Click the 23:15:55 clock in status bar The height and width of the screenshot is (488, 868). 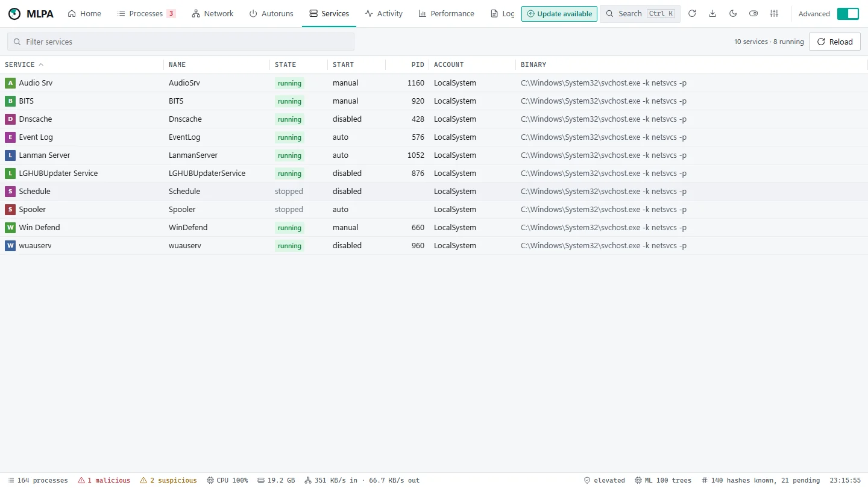[845, 481]
